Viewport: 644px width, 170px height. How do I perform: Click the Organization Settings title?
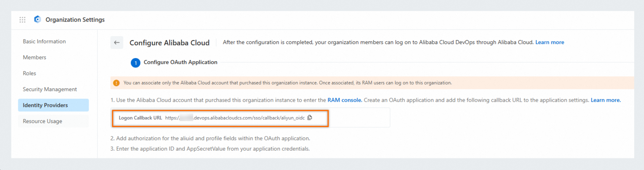[75, 20]
